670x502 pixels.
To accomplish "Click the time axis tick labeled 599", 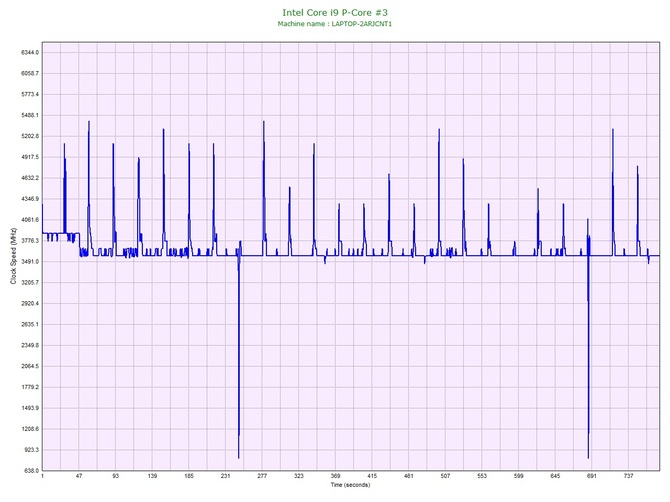I will tap(519, 476).
